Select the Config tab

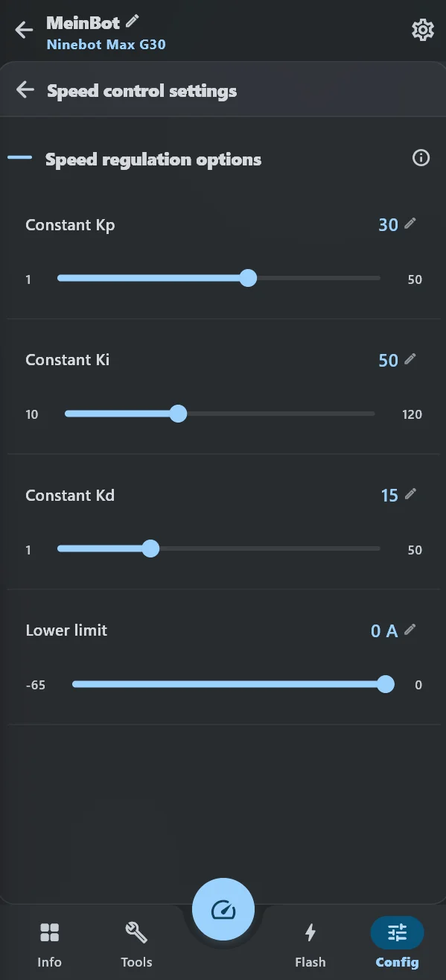click(x=397, y=943)
